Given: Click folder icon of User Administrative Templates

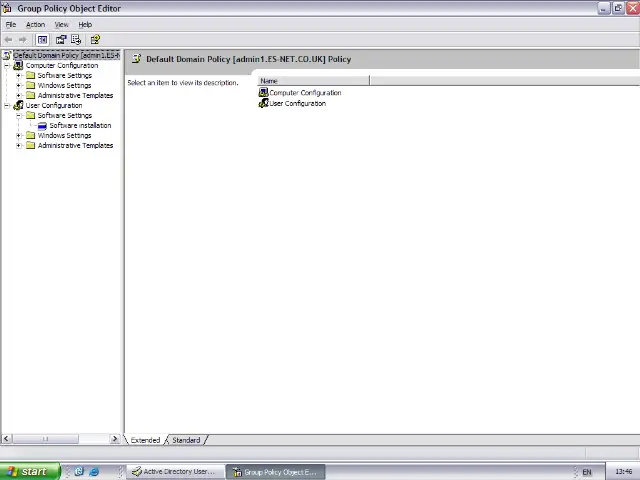Looking at the screenshot, I should pyautogui.click(x=31, y=145).
